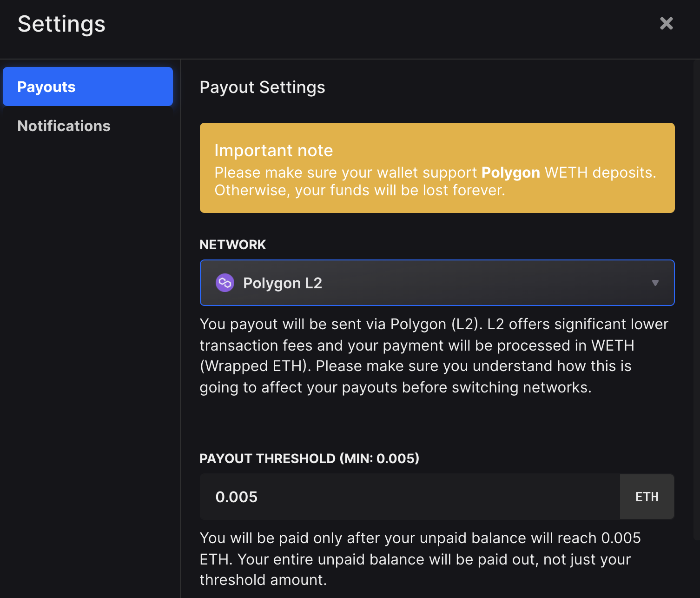Click the Polygon L2 network label

(283, 283)
